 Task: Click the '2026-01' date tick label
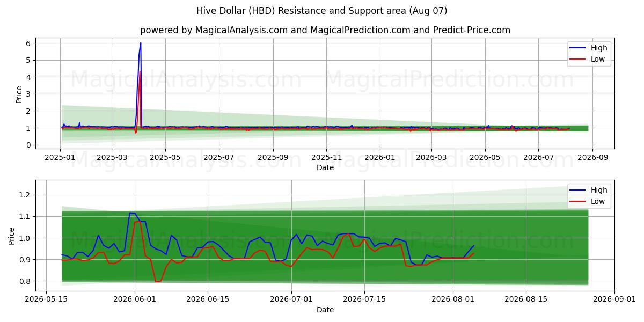tap(379, 157)
